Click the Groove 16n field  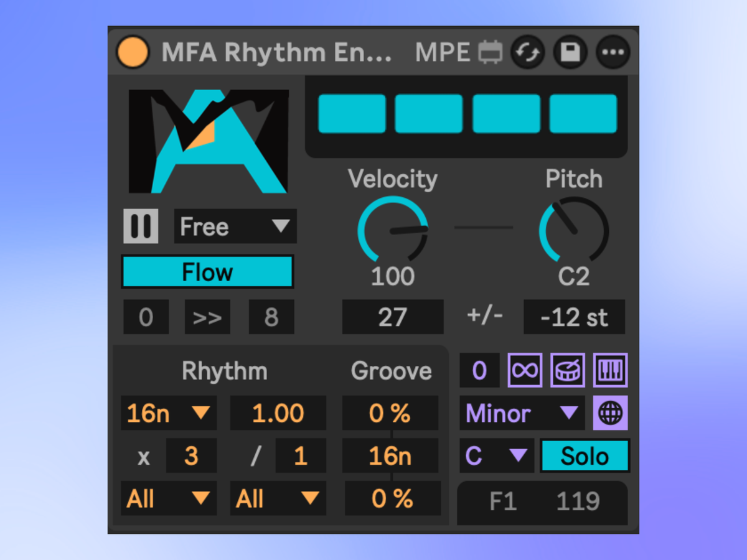point(390,456)
